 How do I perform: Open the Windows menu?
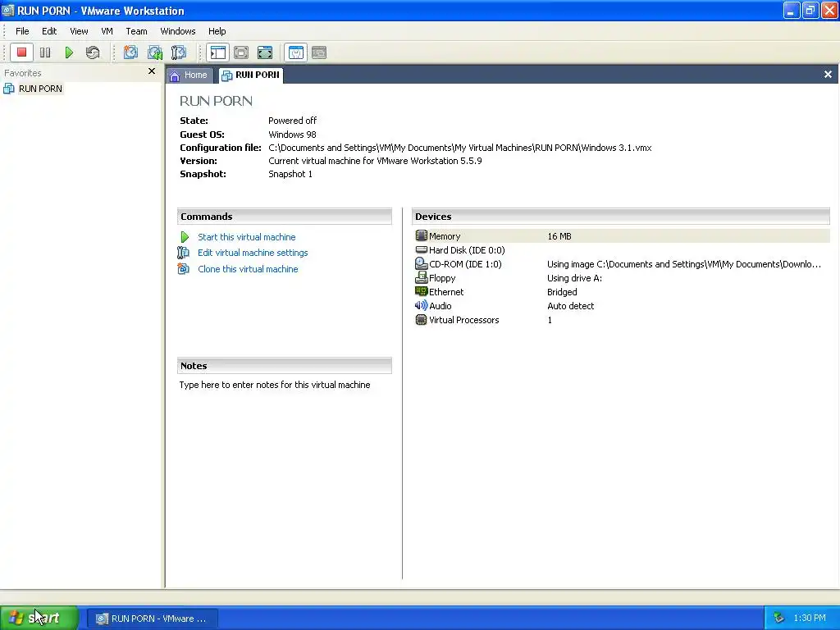pyautogui.click(x=178, y=31)
